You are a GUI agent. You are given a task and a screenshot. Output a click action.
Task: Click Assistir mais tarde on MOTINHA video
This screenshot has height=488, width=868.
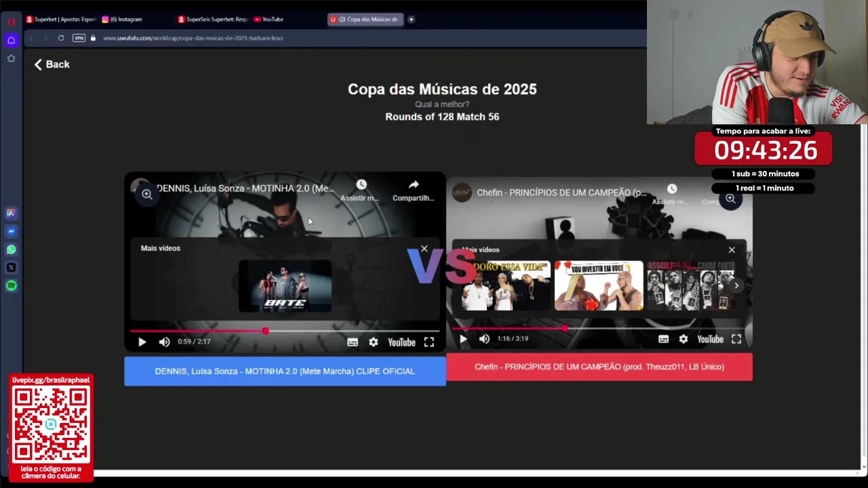point(361,190)
